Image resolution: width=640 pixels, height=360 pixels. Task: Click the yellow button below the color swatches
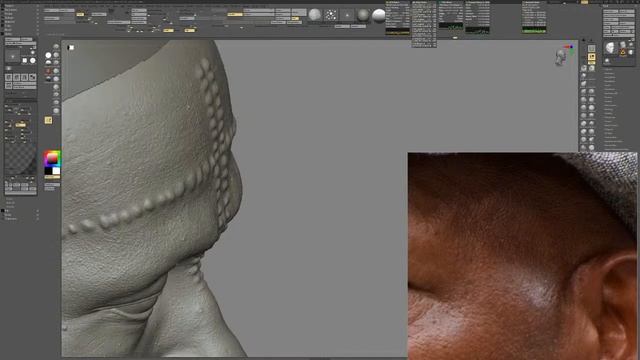click(52, 177)
